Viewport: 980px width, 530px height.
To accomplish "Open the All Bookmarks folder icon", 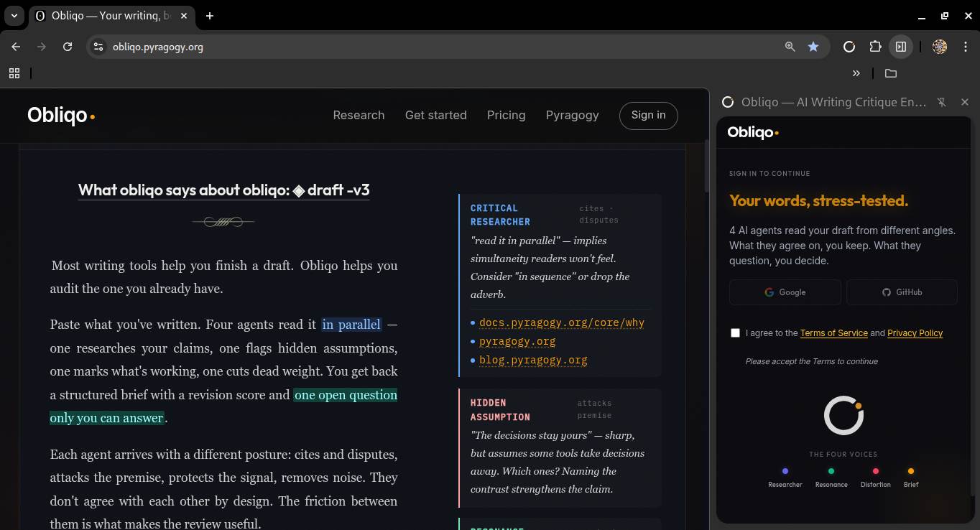I will point(891,73).
